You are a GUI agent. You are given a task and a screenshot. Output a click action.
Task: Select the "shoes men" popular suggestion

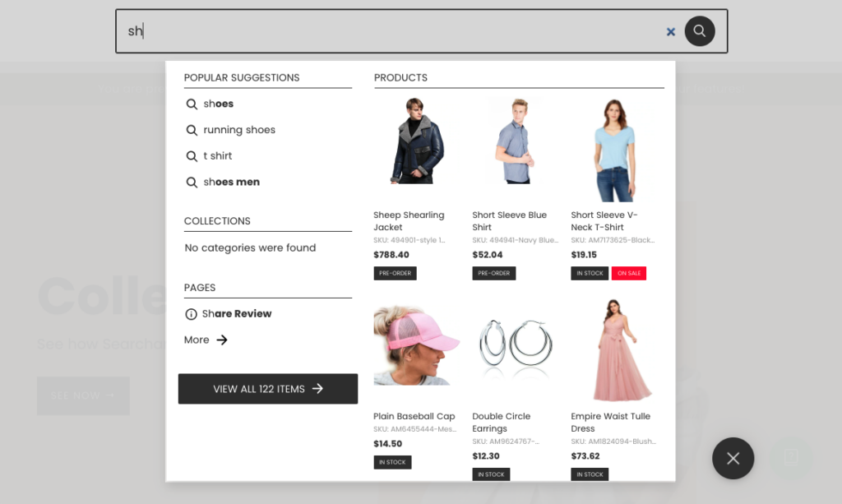point(232,182)
